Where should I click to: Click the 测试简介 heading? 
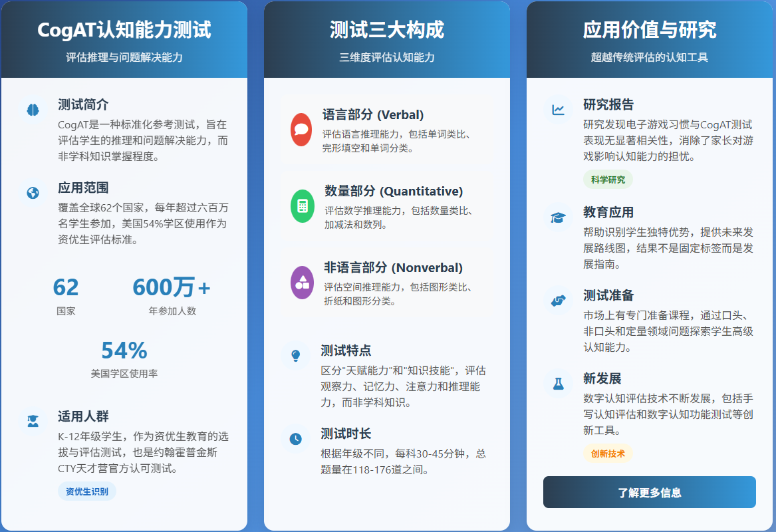[83, 104]
